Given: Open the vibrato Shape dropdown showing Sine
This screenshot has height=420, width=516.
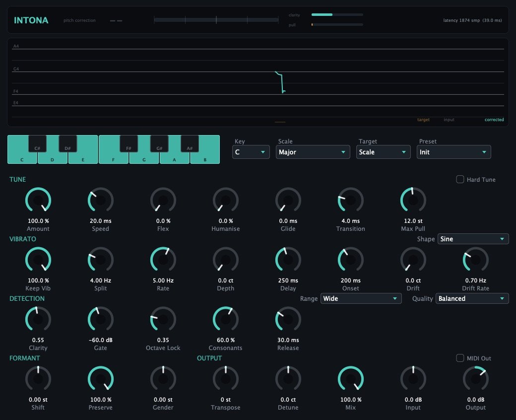Looking at the screenshot, I should click(x=473, y=239).
